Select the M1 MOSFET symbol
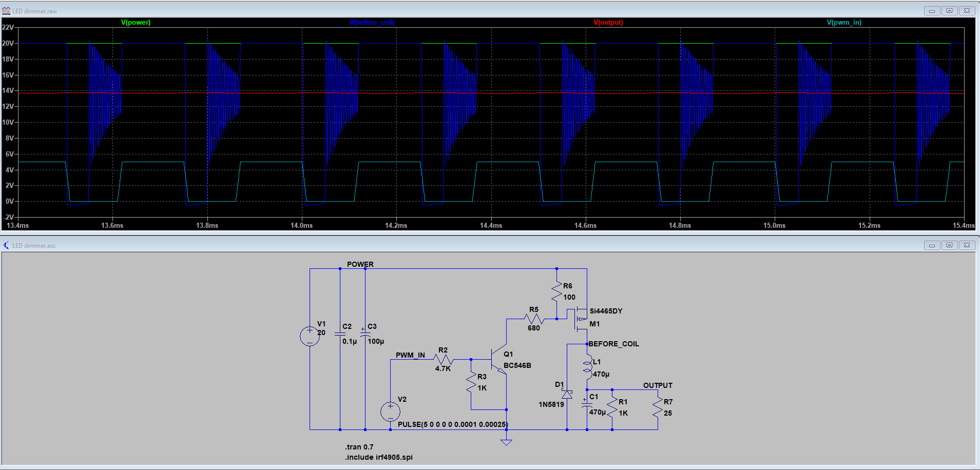980x470 pixels. [x=579, y=319]
